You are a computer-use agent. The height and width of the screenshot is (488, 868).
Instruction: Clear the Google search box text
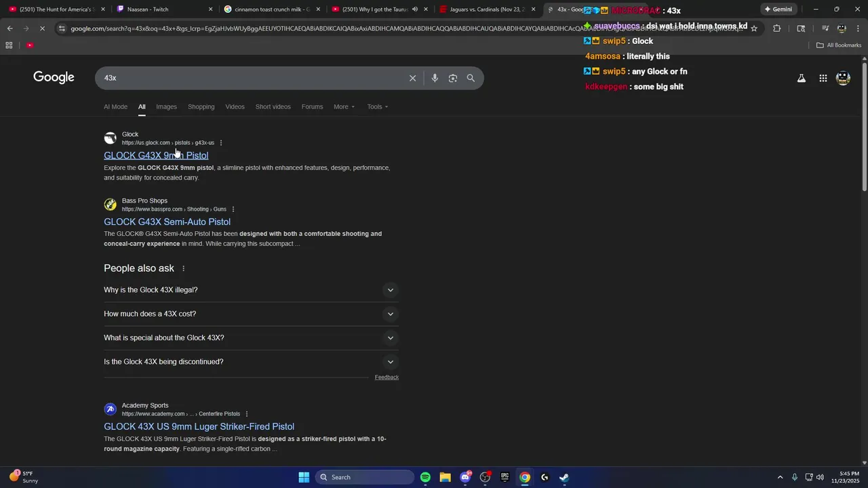(412, 78)
